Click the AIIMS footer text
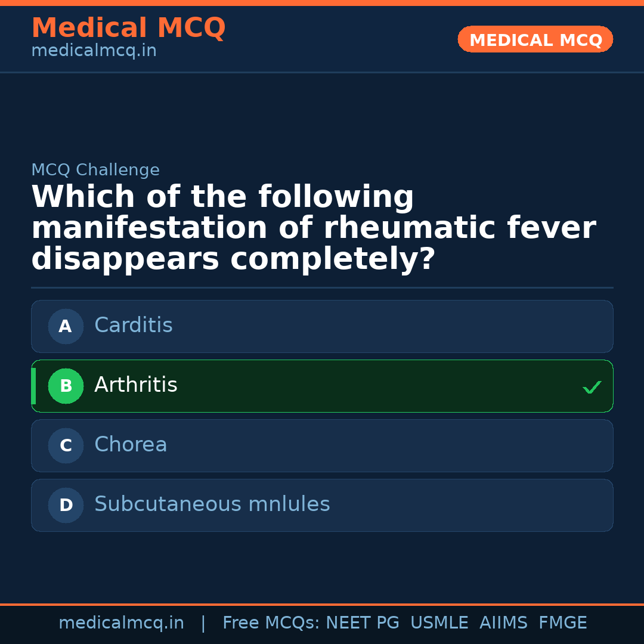The height and width of the screenshot is (644, 644). coord(503,623)
